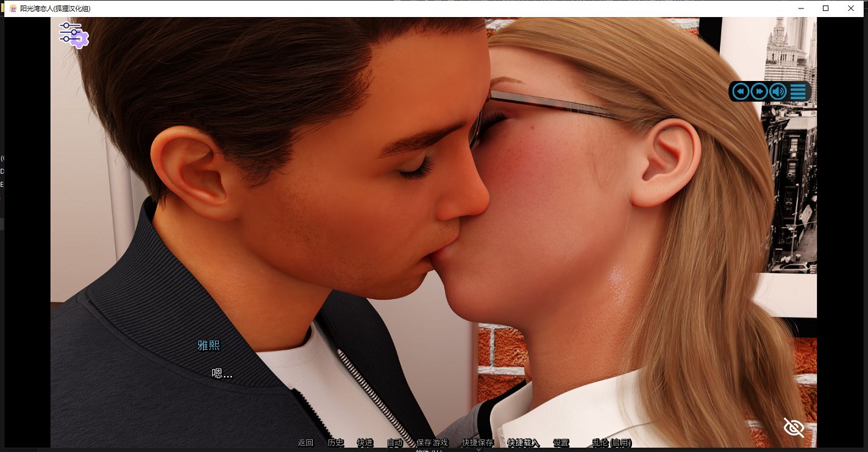Click 快捷载入 to quick load
Image resolution: width=868 pixels, height=452 pixels.
click(x=523, y=443)
